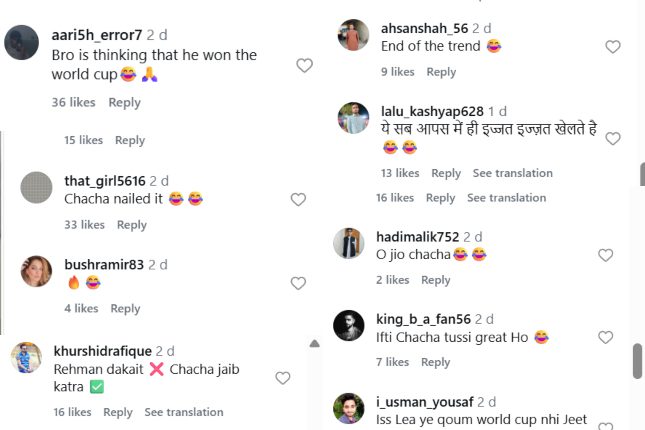Like hadimalik752's 'O jio chacha' comment
Screen dimensions: 645x430
[605, 256]
